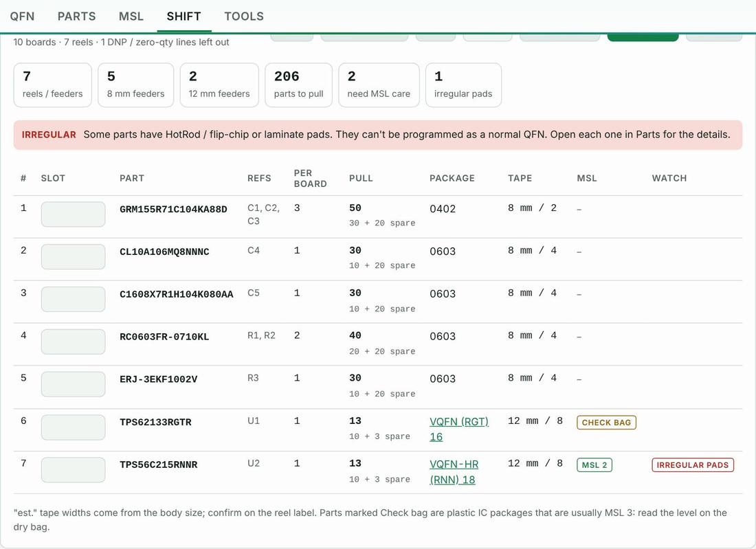This screenshot has height=549, width=756.
Task: Switch to the QFN tab
Action: click(x=22, y=16)
